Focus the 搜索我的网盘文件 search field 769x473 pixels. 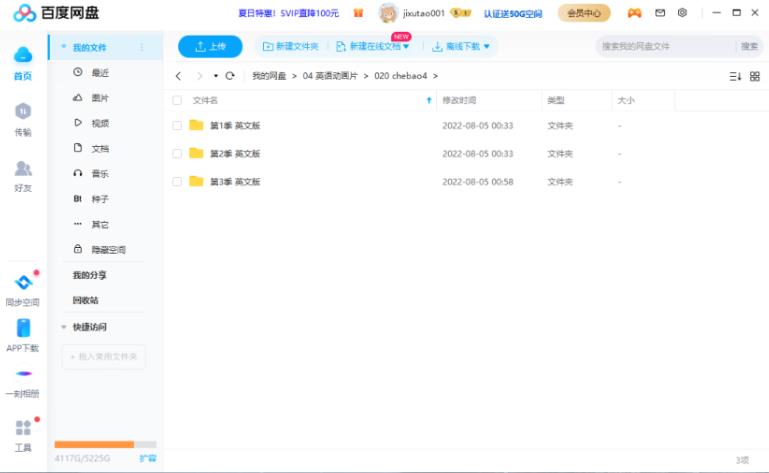pyautogui.click(x=666, y=46)
